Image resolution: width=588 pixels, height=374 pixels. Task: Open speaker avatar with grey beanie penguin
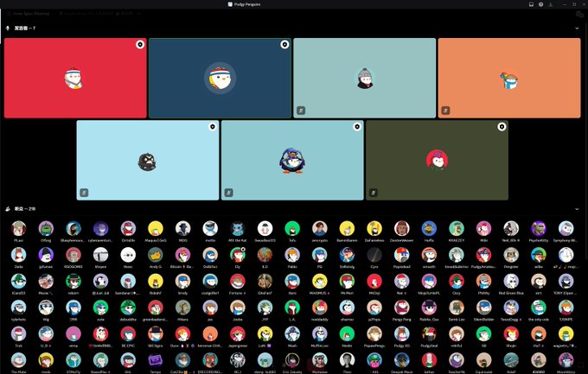click(x=365, y=79)
